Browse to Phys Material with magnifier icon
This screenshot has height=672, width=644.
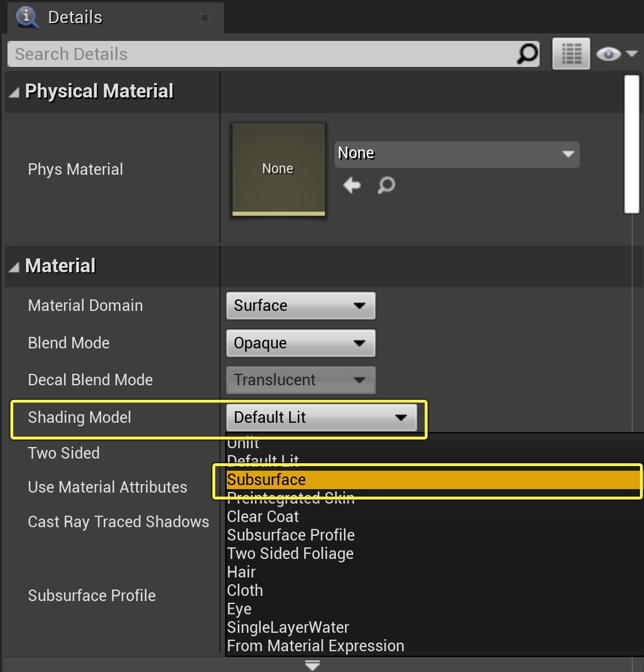coord(386,185)
